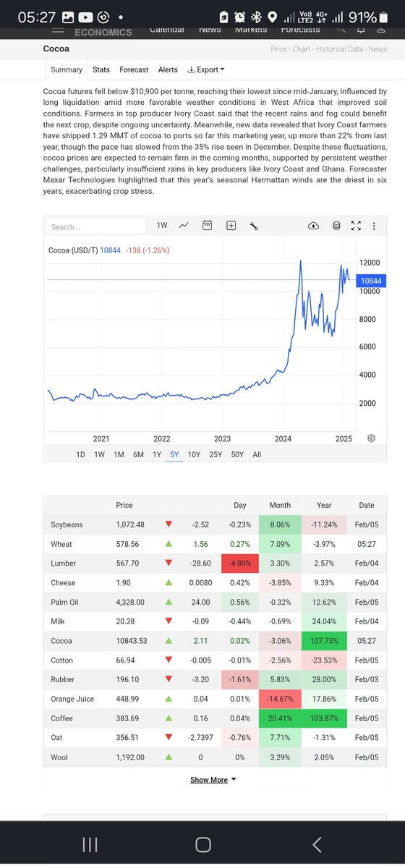Tap Android recent apps button

point(90,844)
